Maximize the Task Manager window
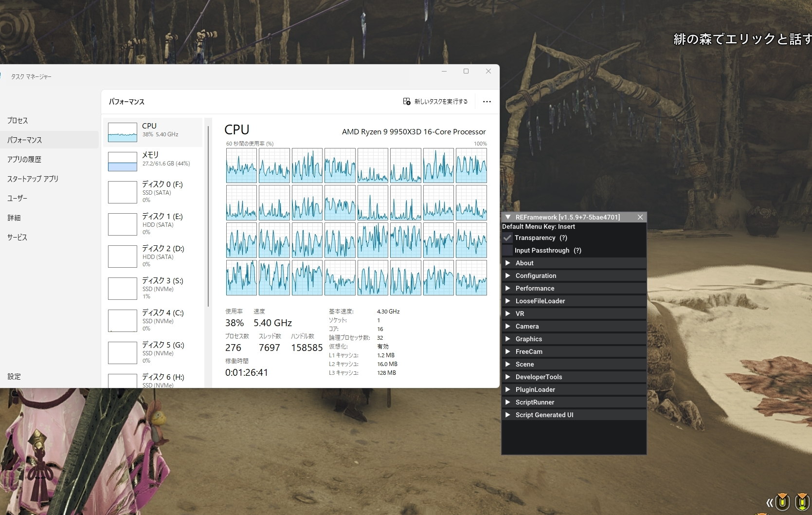The width and height of the screenshot is (812, 515). [466, 71]
